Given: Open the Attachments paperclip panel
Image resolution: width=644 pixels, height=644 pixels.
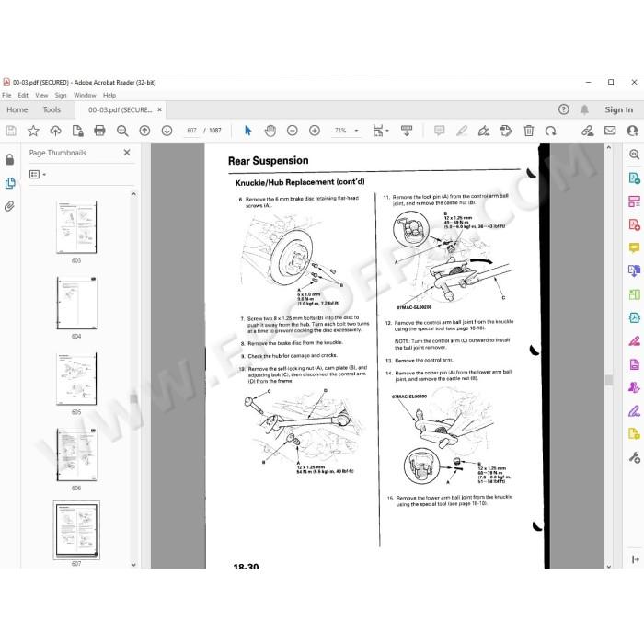Looking at the screenshot, I should (x=9, y=206).
